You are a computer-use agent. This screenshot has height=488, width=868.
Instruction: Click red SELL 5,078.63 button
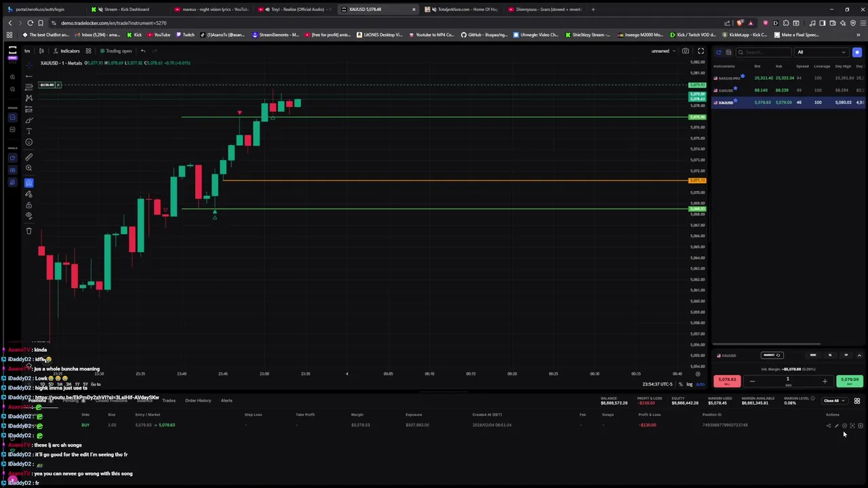(x=727, y=381)
